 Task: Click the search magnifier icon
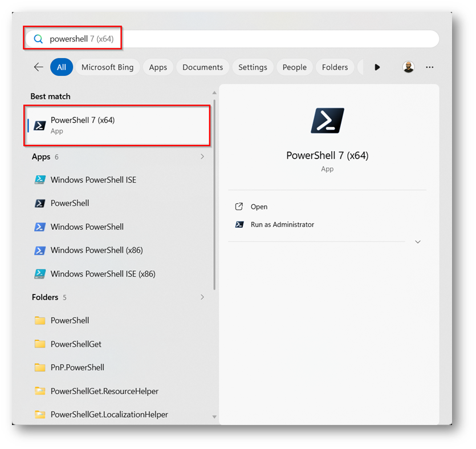[38, 39]
